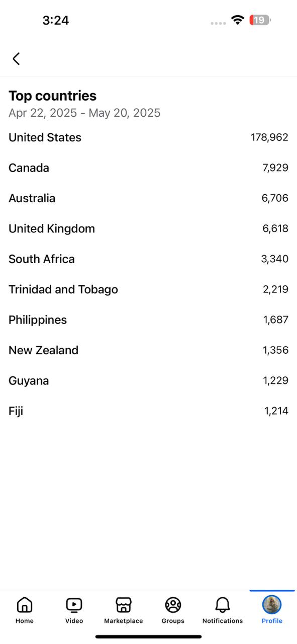Tap the Profile avatar picture
Screen dimensions: 297x644
tap(272, 604)
